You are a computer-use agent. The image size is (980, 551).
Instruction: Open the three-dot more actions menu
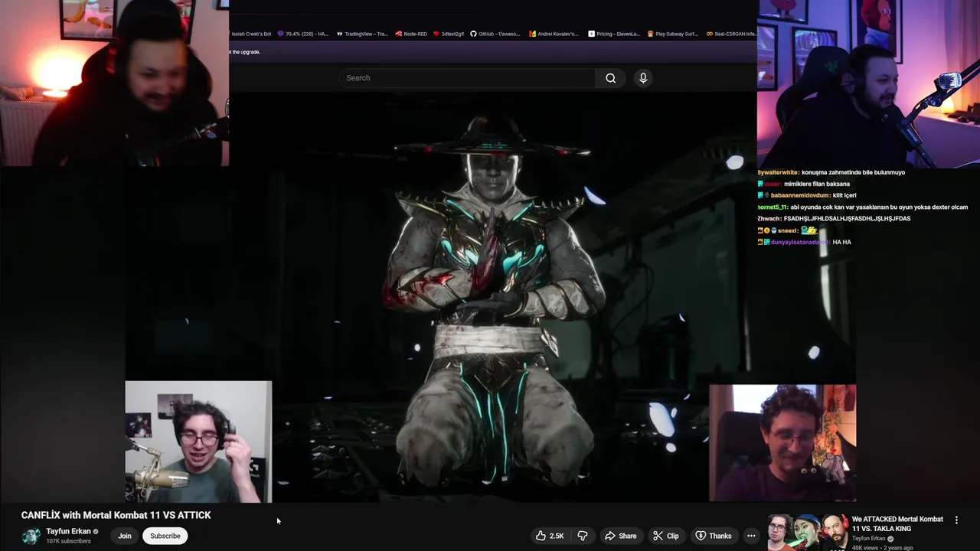coord(751,536)
